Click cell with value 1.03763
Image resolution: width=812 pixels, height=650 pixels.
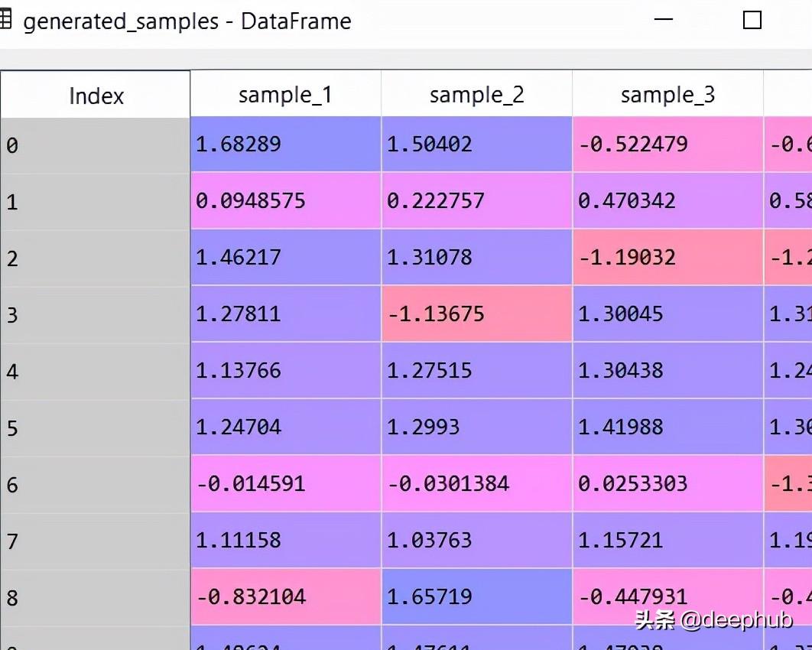point(476,540)
